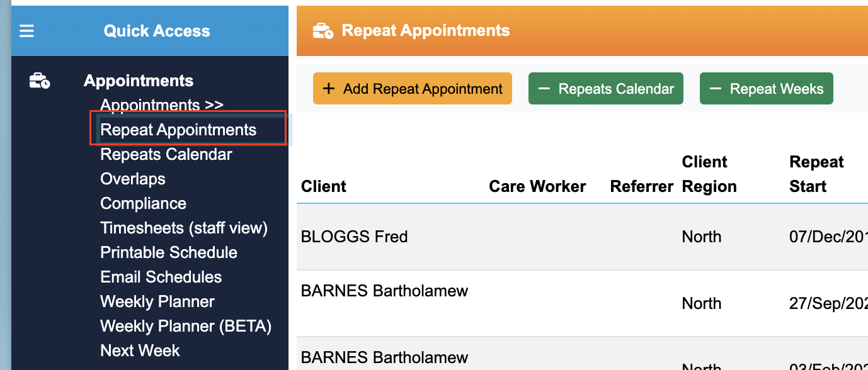Go to Next Week in sidebar
Image resolution: width=868 pixels, height=370 pixels.
[x=140, y=350]
